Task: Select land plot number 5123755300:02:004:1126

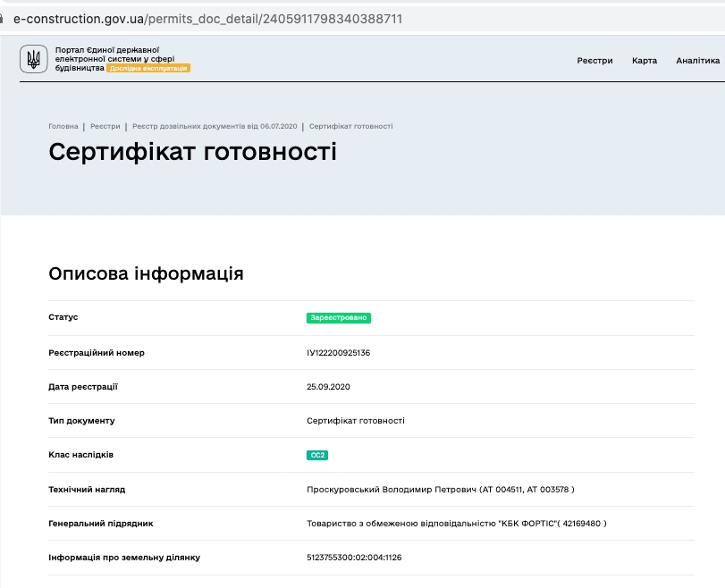Action: click(x=354, y=558)
